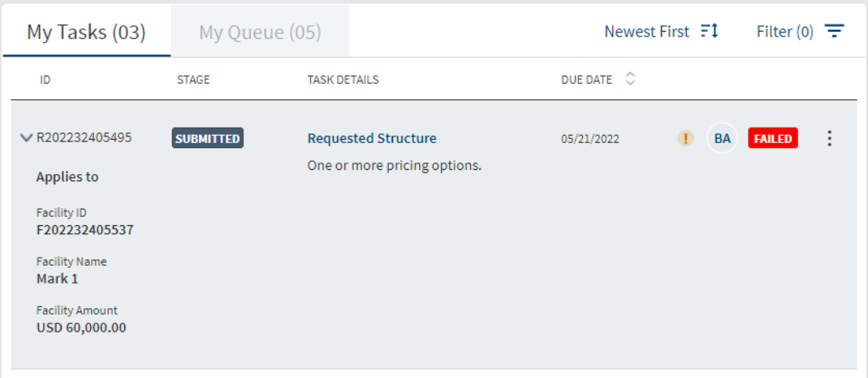Switch to the My Tasks tab
Screen dimensions: 868x378
[86, 32]
